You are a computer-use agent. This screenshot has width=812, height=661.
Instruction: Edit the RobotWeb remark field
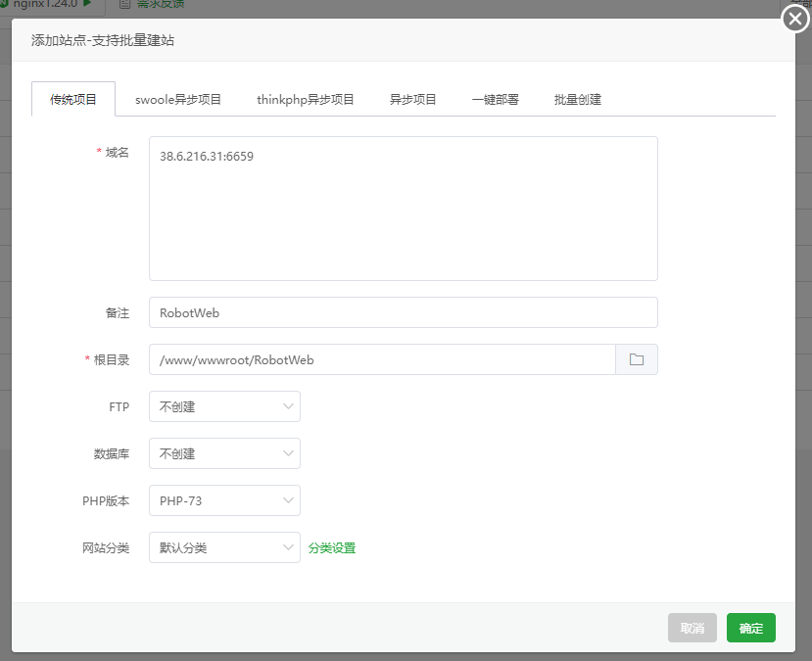tap(403, 312)
